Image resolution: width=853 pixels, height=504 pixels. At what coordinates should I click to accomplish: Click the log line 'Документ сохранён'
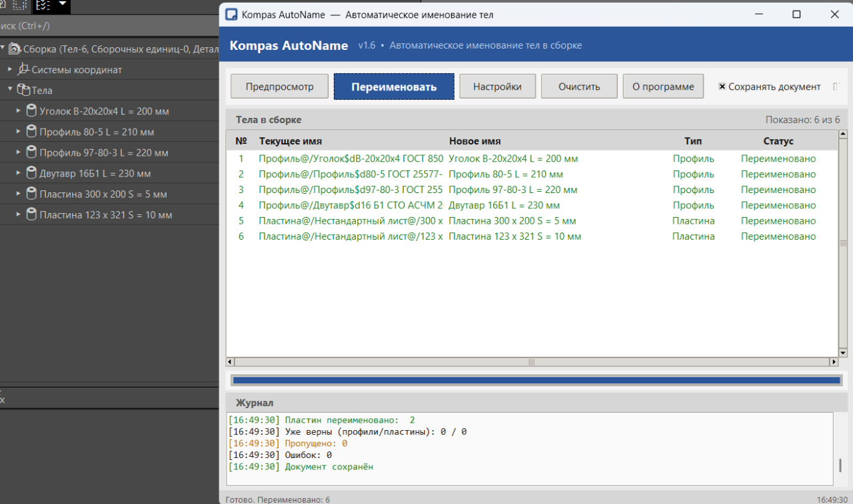[329, 467]
